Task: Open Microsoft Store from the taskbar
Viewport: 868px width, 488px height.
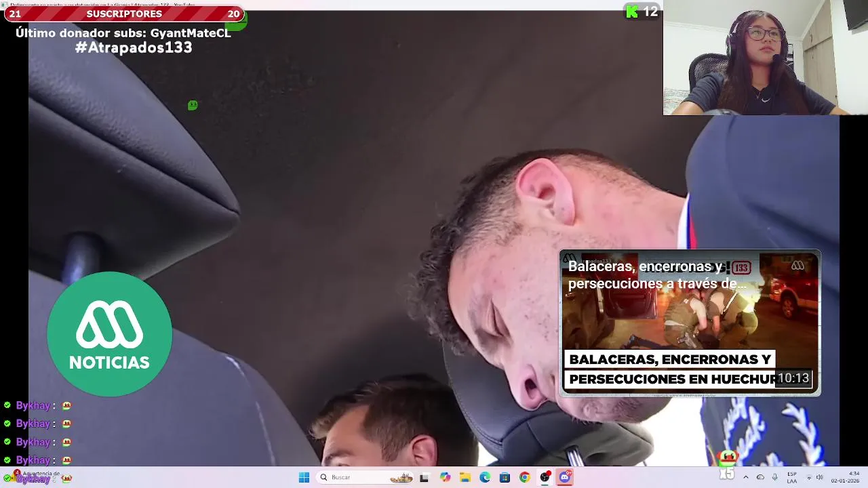Action: click(505, 477)
